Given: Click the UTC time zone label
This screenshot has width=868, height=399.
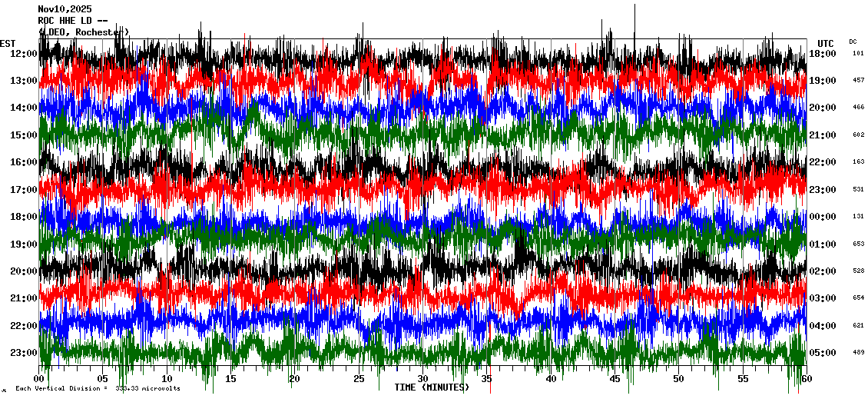Looking at the screenshot, I should 826,43.
